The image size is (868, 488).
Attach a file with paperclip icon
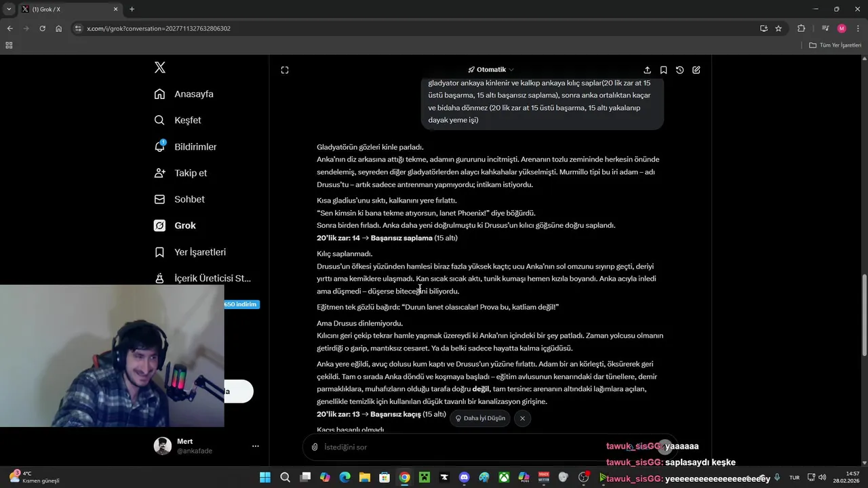pyautogui.click(x=315, y=447)
